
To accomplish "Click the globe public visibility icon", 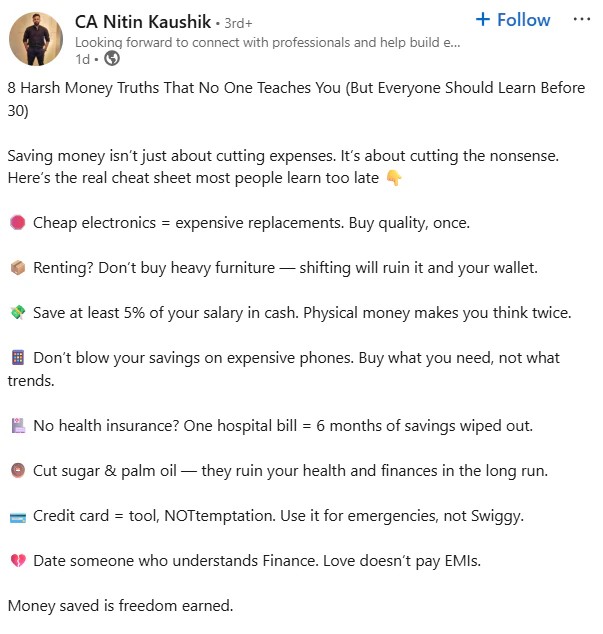I will pyautogui.click(x=112, y=58).
